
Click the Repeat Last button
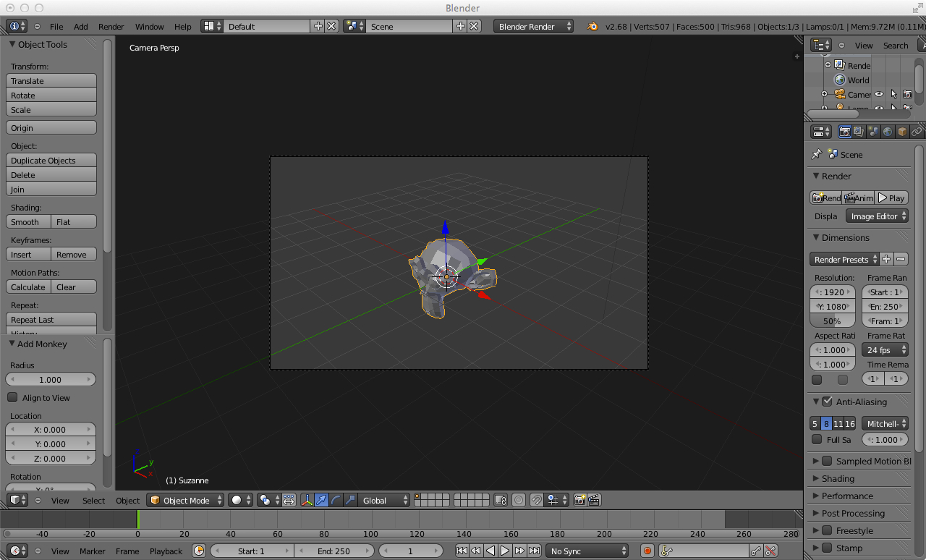pos(51,319)
